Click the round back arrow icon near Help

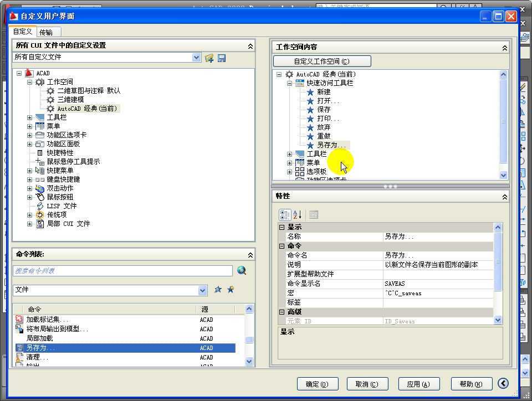503,383
